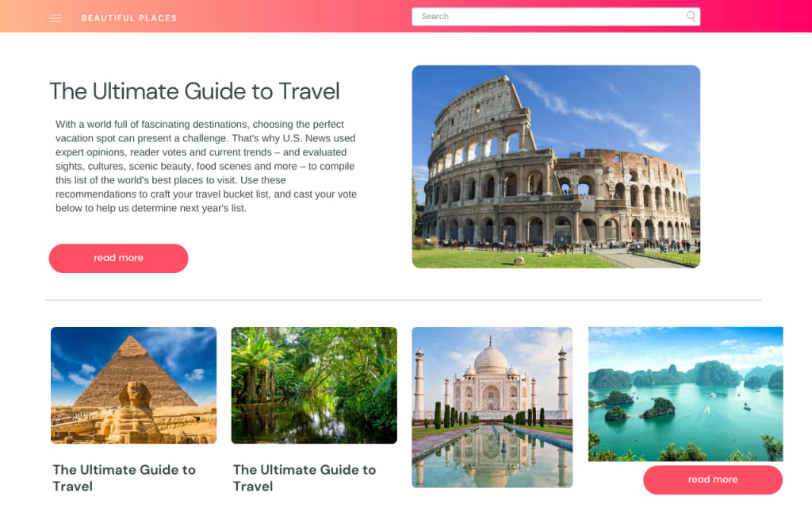This screenshot has height=508, width=812.
Task: Click the horizontal divider line between sections
Action: pyautogui.click(x=403, y=299)
